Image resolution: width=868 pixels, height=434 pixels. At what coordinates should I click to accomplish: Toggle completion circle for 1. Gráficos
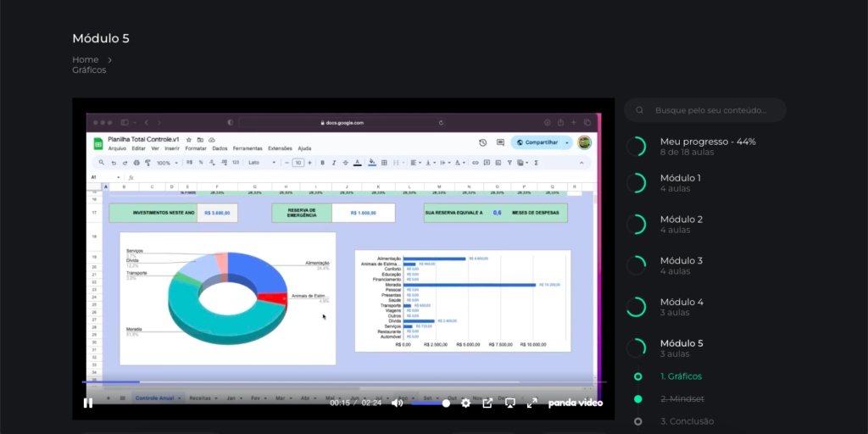(637, 376)
